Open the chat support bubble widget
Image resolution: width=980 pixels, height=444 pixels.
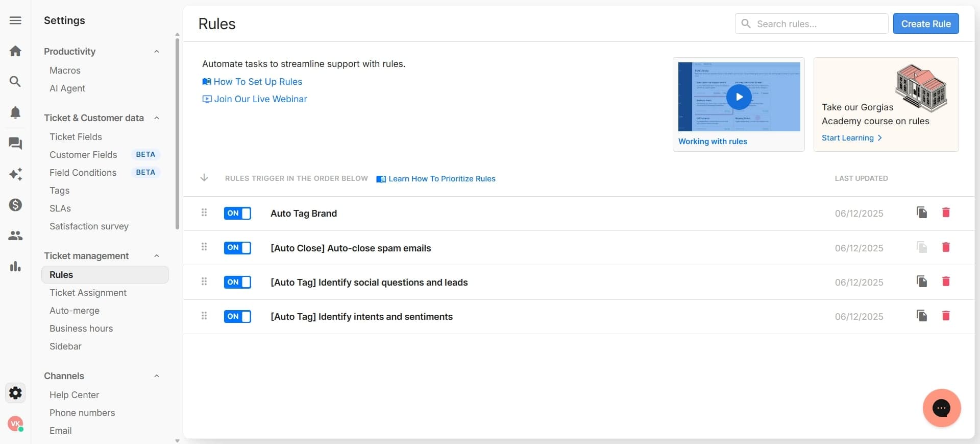point(942,408)
